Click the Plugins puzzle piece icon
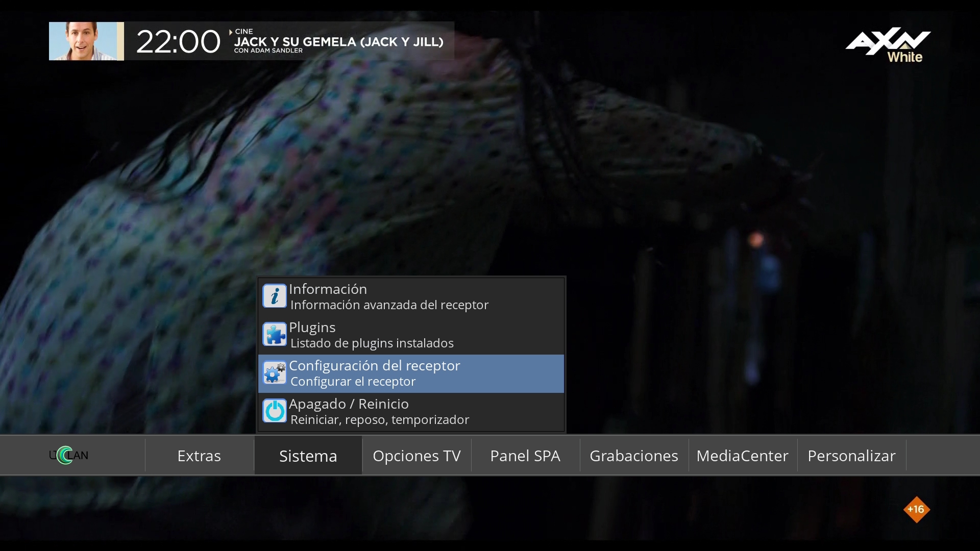Image resolution: width=980 pixels, height=551 pixels. pos(274,335)
